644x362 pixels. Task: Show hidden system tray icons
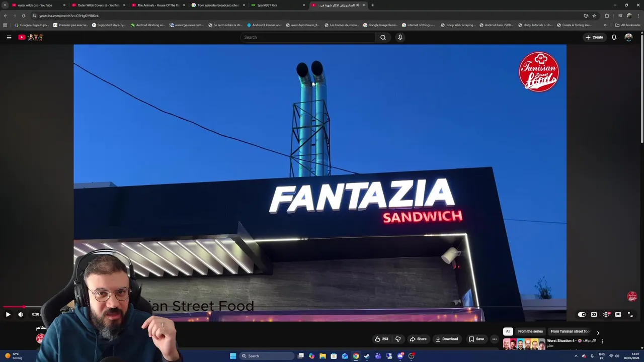576,356
